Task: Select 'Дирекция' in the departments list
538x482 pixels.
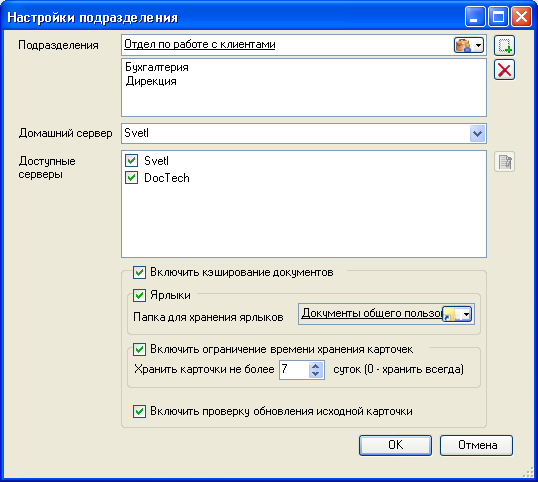Action: click(151, 81)
